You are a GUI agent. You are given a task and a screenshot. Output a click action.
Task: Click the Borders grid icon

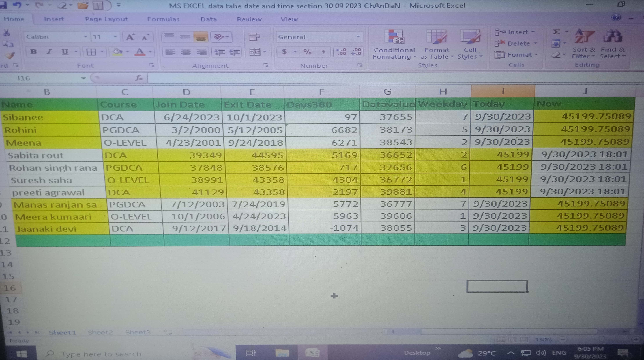tap(91, 52)
